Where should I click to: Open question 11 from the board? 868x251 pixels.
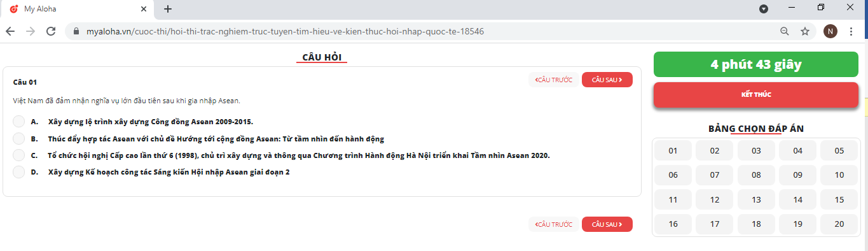tap(673, 199)
